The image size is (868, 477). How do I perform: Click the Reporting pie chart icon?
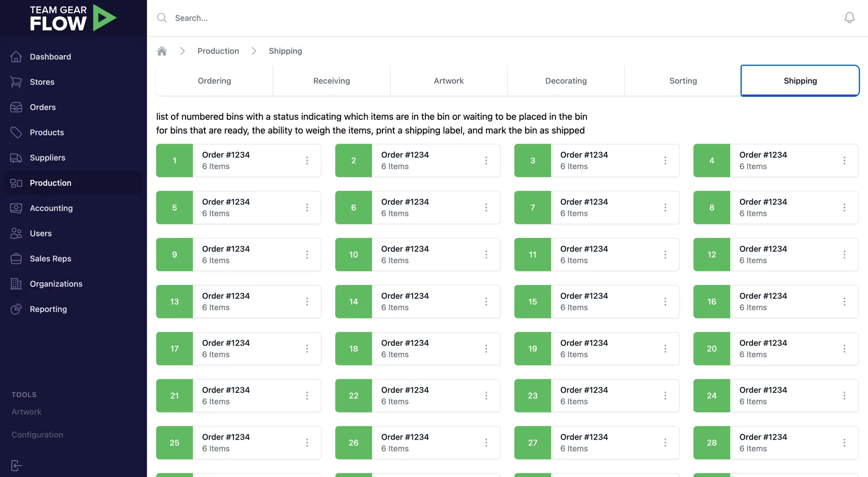[x=16, y=309]
